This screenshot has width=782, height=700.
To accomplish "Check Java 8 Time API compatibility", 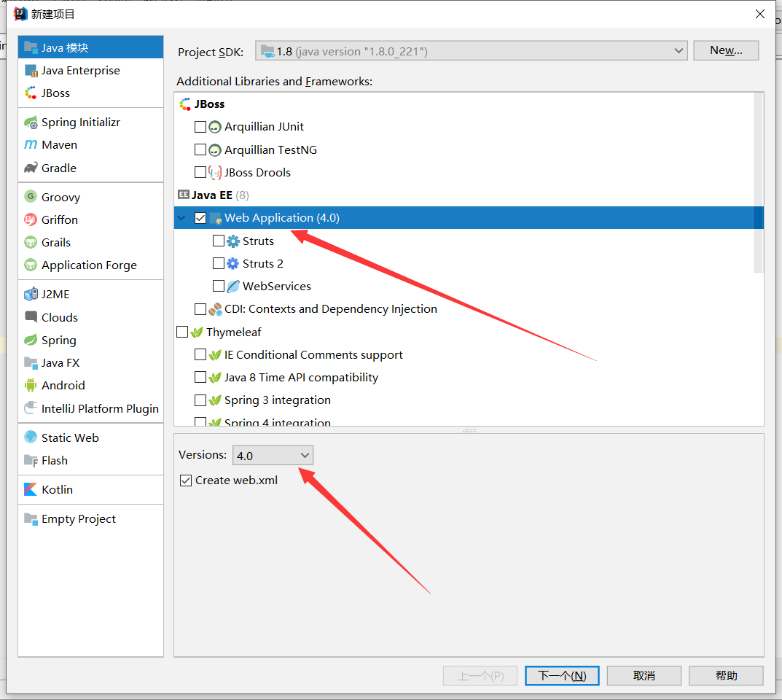I will click(x=200, y=377).
